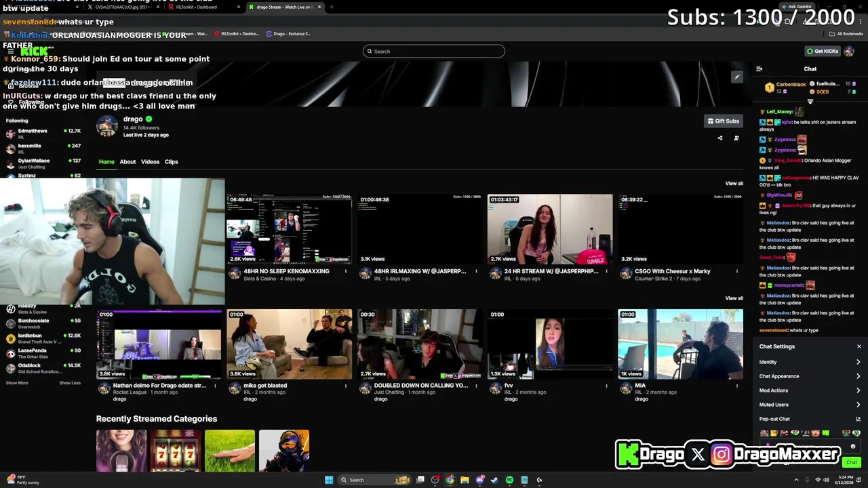Open the All Bookmarks folder
868x488 pixels.
point(848,34)
